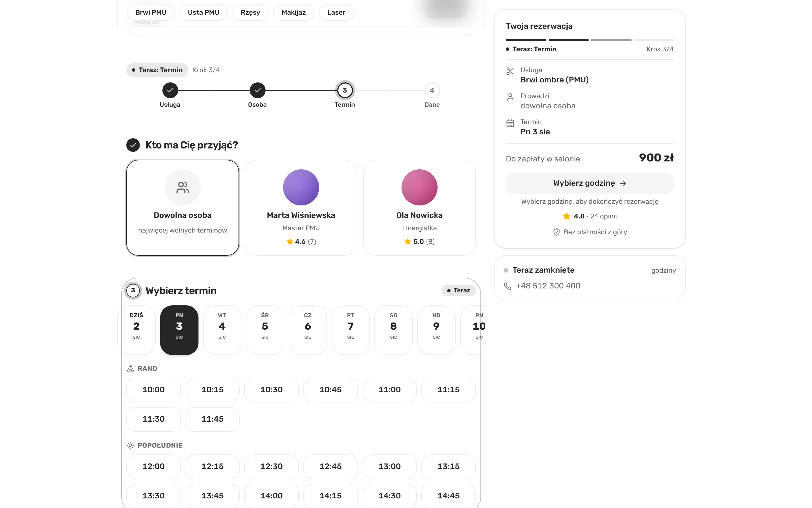
Task: Select the date Nd 9 sie
Action: [x=436, y=330]
